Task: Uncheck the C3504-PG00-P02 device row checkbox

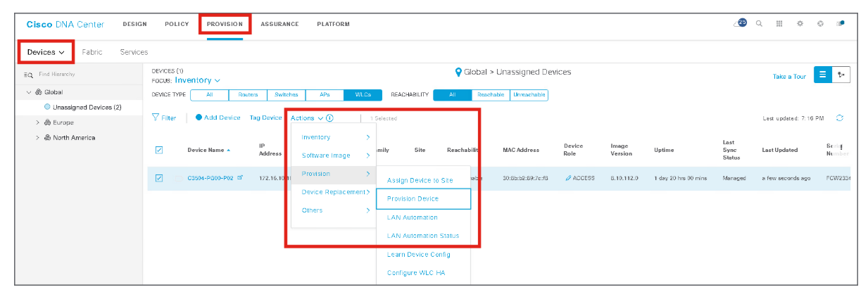Action: [x=159, y=178]
